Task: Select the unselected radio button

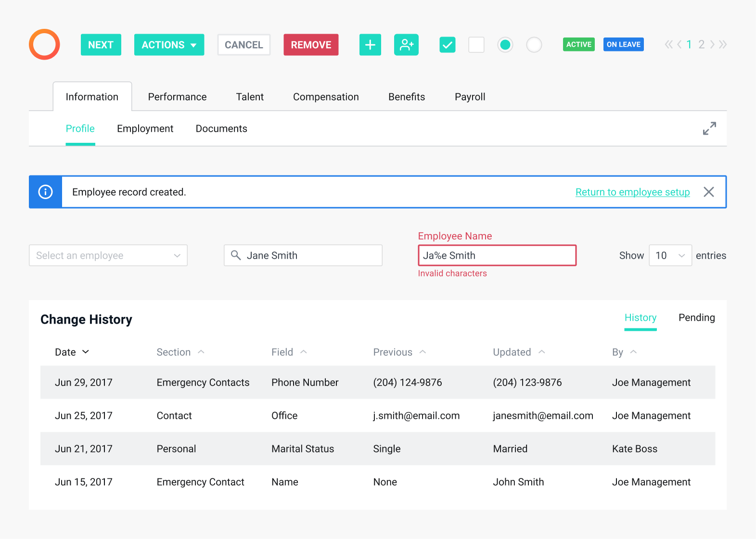Action: (x=534, y=45)
